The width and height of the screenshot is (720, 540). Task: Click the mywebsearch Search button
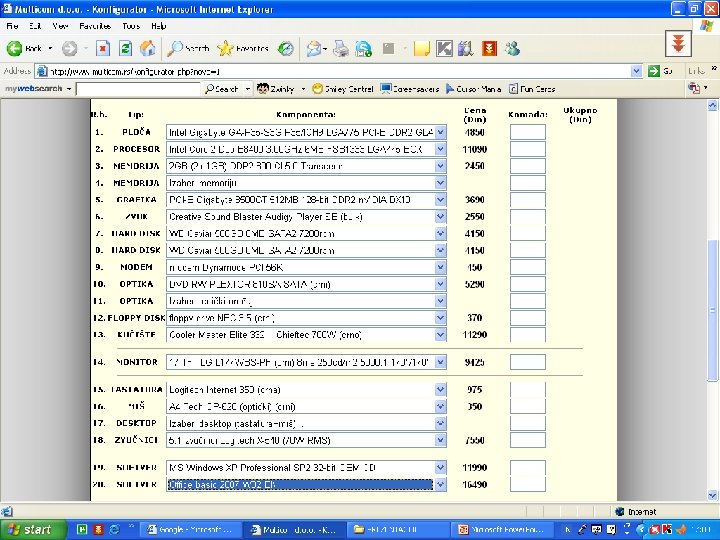tap(222, 89)
